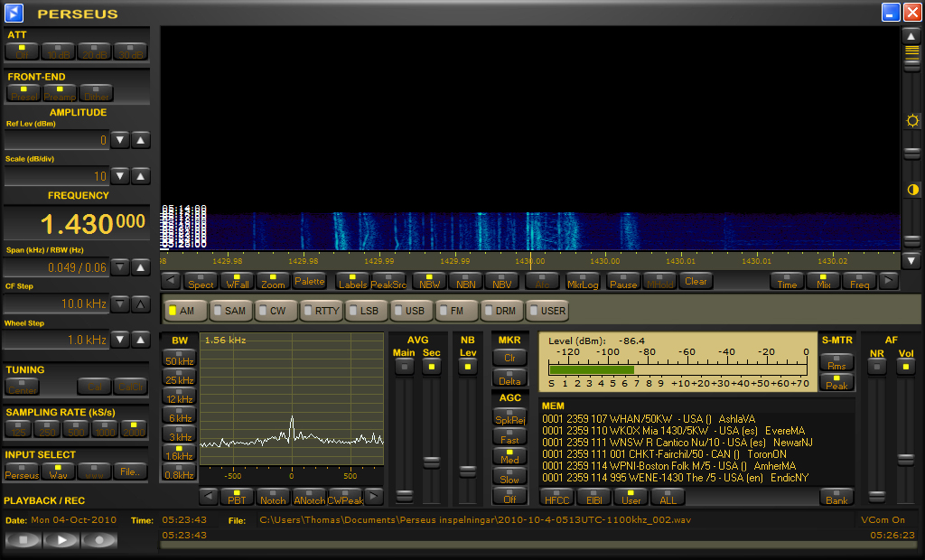Screen dimensions: 925x560
Task: Adjust the AF Vol slider
Action: point(905,459)
